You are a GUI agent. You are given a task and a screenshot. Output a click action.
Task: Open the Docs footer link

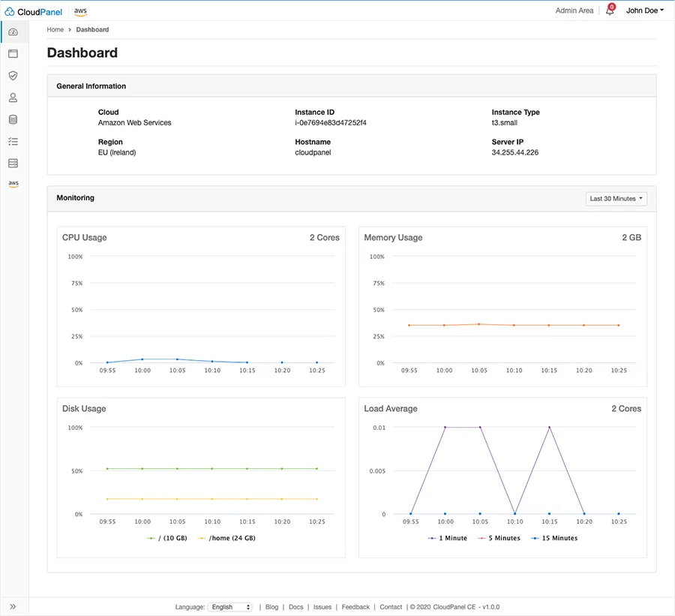[x=295, y=607]
